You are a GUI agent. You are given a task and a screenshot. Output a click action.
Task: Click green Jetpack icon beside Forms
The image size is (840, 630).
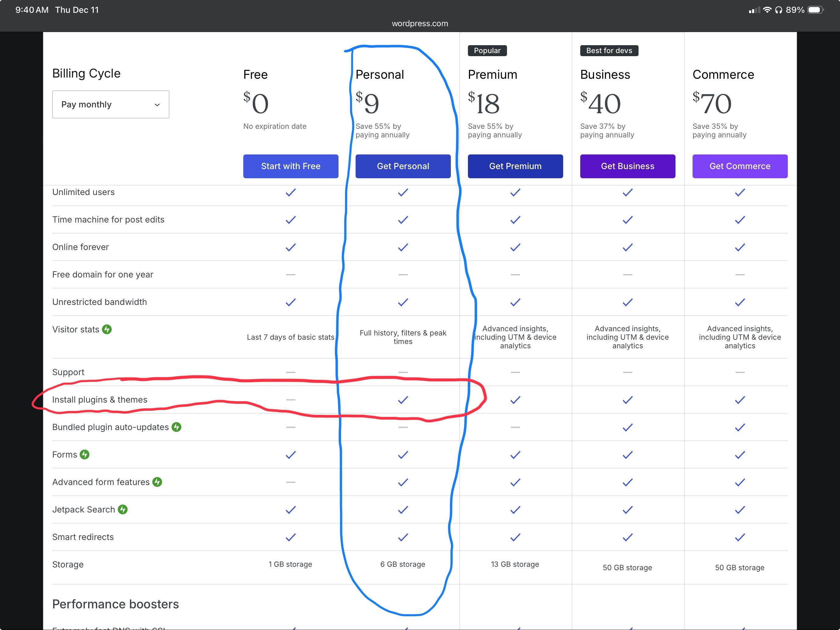tap(84, 454)
